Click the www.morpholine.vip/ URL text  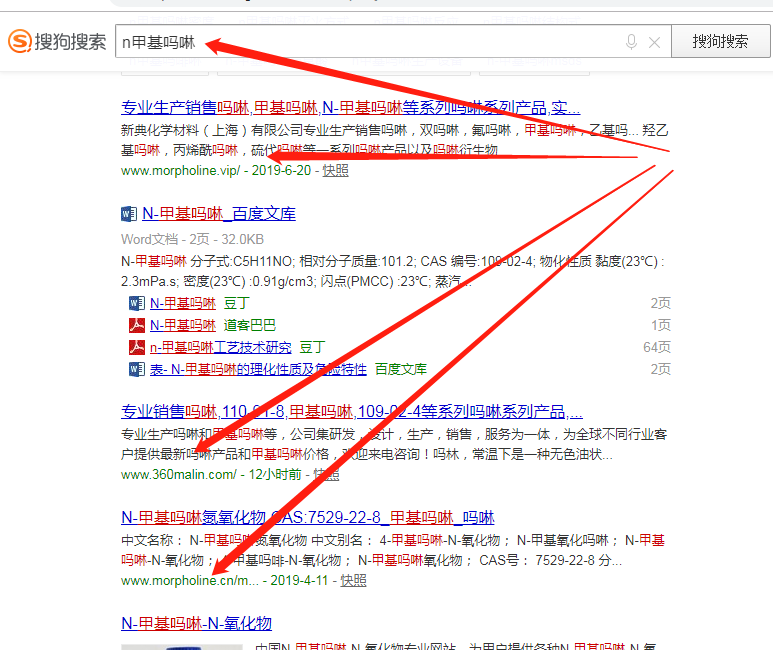coord(180,171)
